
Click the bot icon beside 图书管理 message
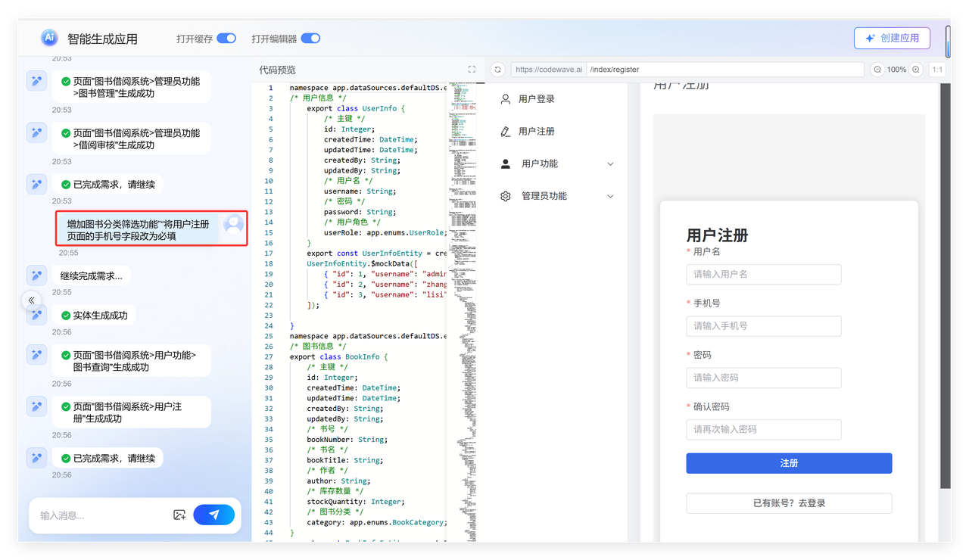36,81
